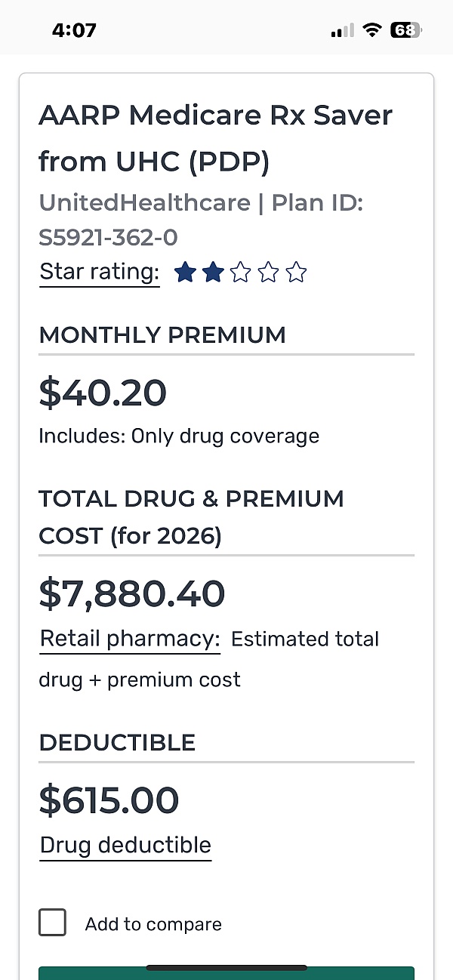Tap the Wi-Fi status icon
Viewport: 453px width, 980px height.
pos(371,30)
